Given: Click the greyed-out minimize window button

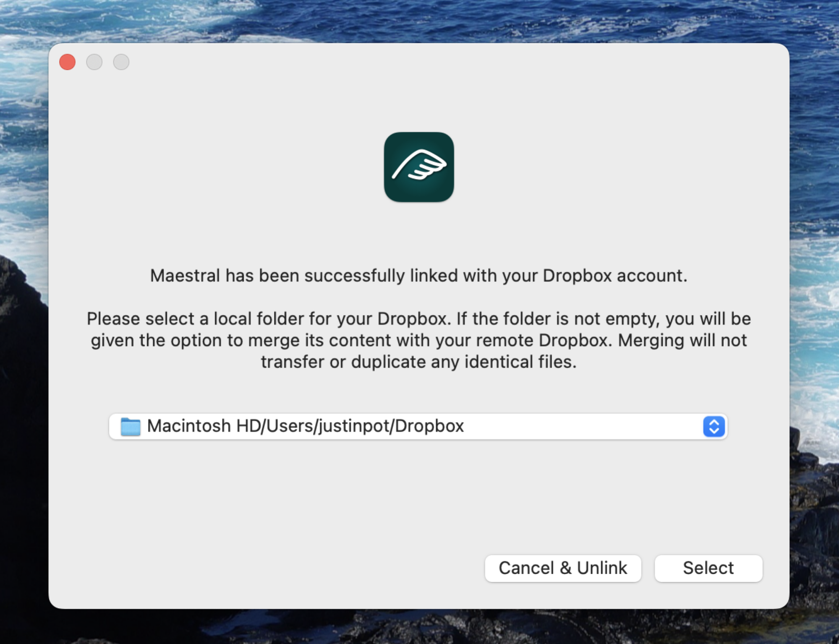Looking at the screenshot, I should pos(94,62).
